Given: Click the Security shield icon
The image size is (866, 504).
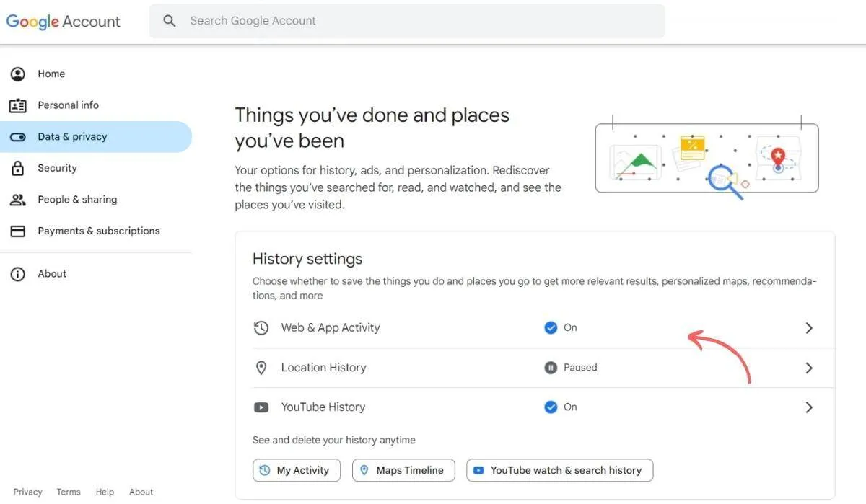Looking at the screenshot, I should (17, 167).
